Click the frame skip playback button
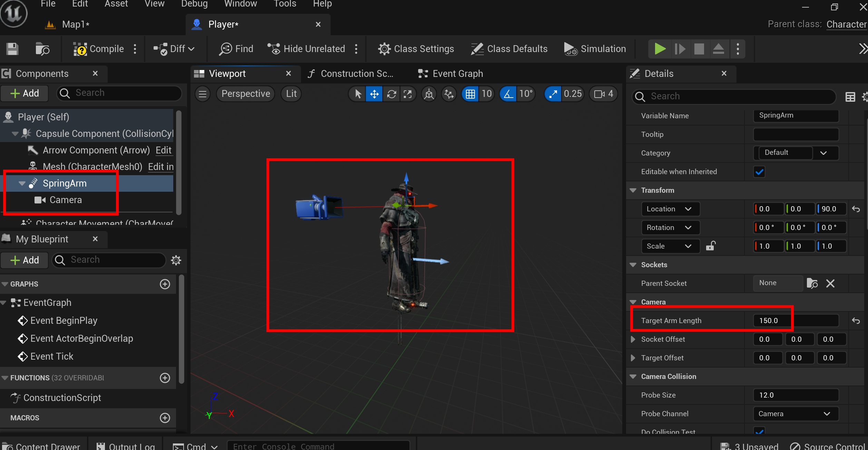868x450 pixels. pyautogui.click(x=680, y=49)
